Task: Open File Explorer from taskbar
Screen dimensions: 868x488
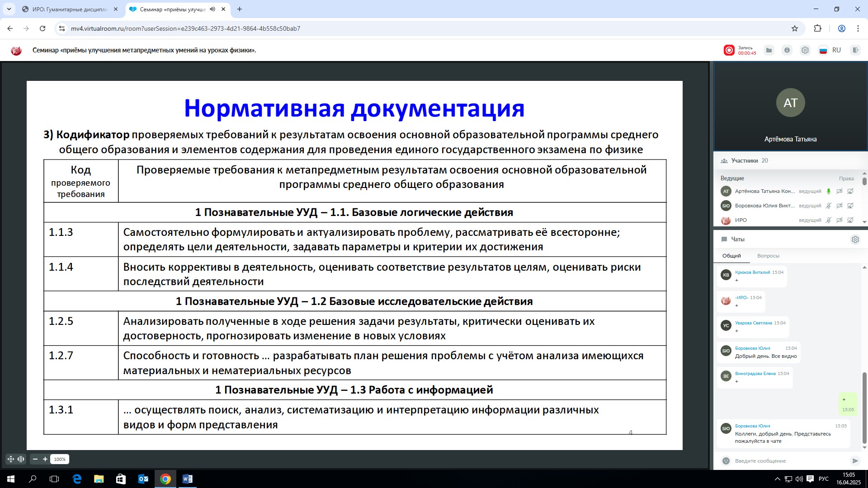Action: 99,479
